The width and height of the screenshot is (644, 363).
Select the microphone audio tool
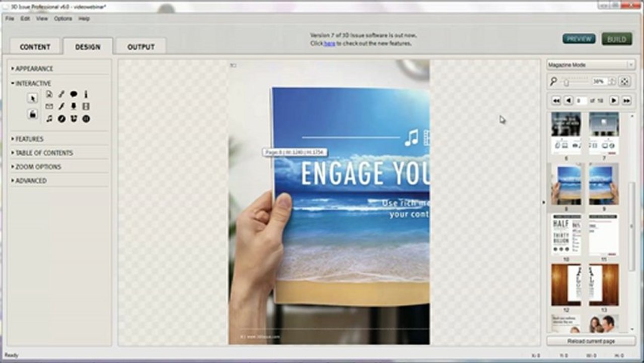(x=74, y=106)
